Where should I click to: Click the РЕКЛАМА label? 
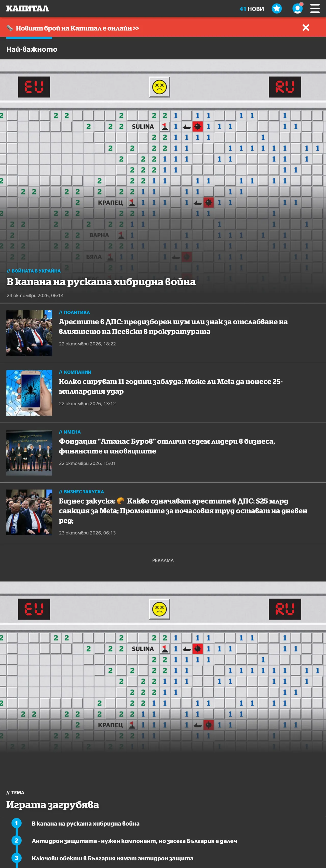coord(163,560)
